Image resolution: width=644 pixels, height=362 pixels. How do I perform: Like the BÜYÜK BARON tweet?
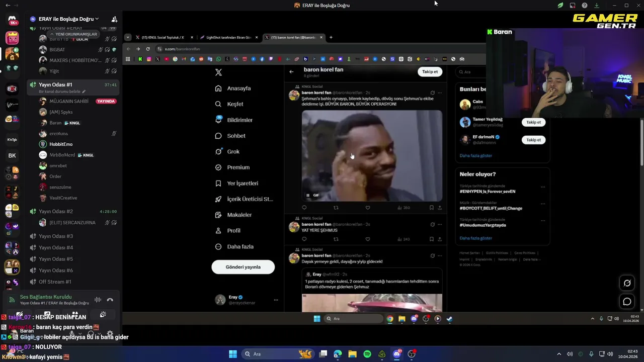click(x=368, y=208)
